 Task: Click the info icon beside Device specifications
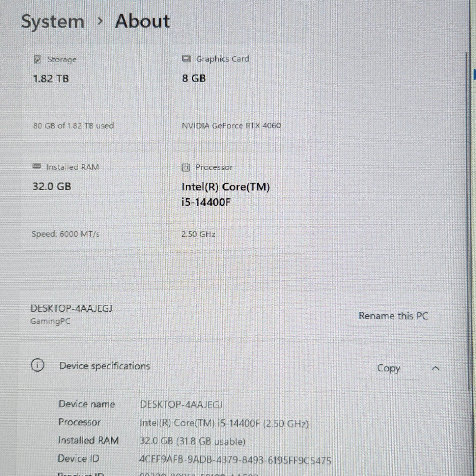pos(37,366)
